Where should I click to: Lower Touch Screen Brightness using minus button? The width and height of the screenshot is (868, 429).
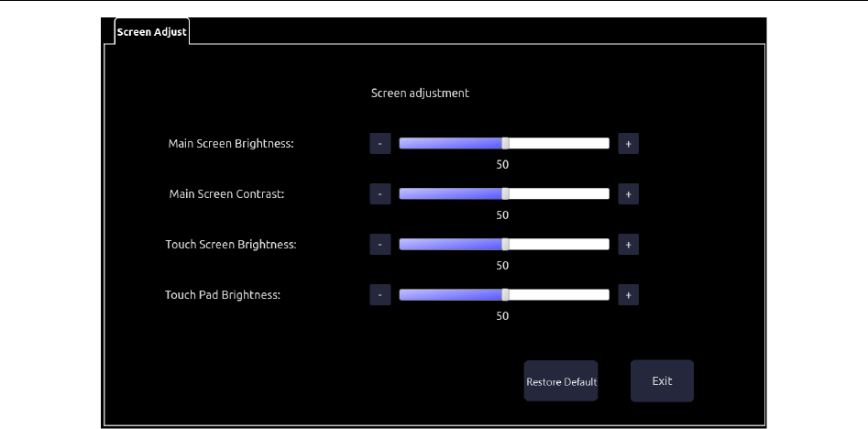379,245
